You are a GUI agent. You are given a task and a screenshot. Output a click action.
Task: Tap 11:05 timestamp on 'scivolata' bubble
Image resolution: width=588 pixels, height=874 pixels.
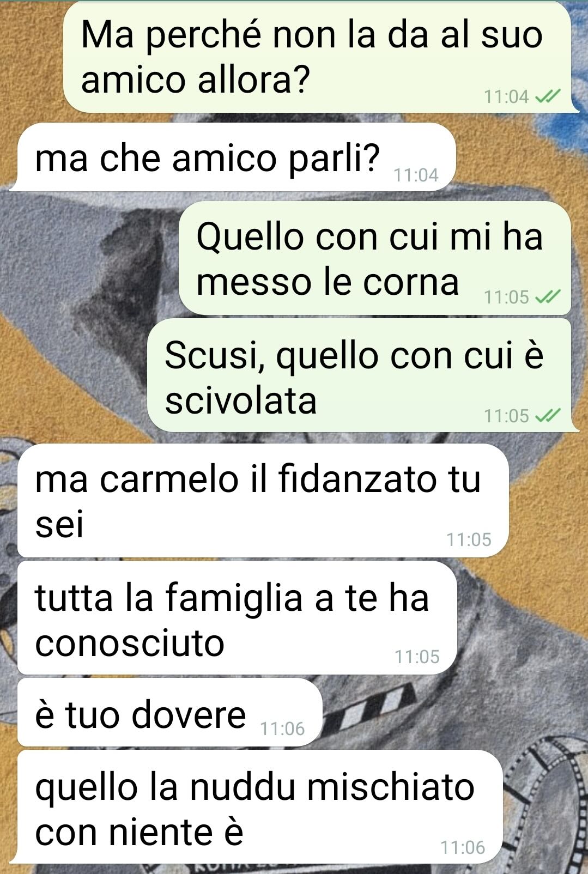(506, 416)
